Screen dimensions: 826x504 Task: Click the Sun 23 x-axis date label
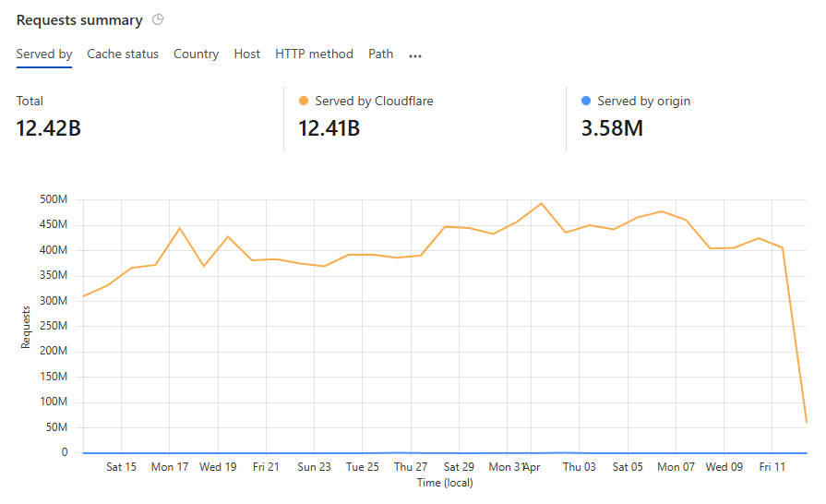click(x=314, y=466)
